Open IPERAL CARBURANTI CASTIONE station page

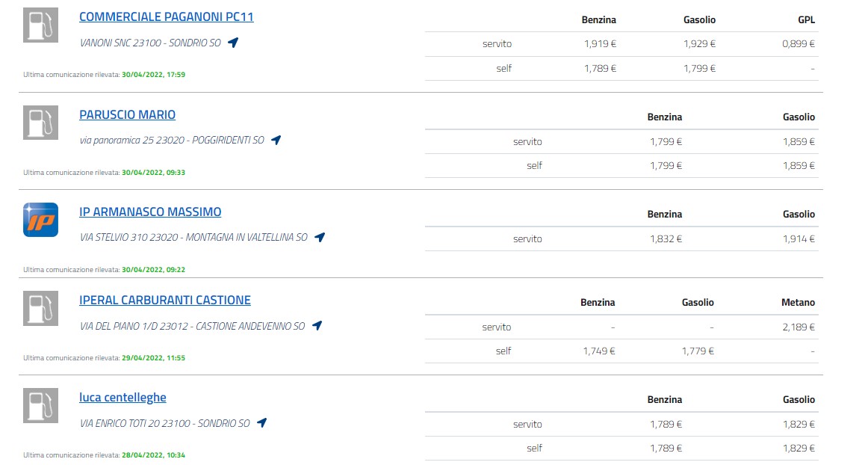pyautogui.click(x=165, y=300)
